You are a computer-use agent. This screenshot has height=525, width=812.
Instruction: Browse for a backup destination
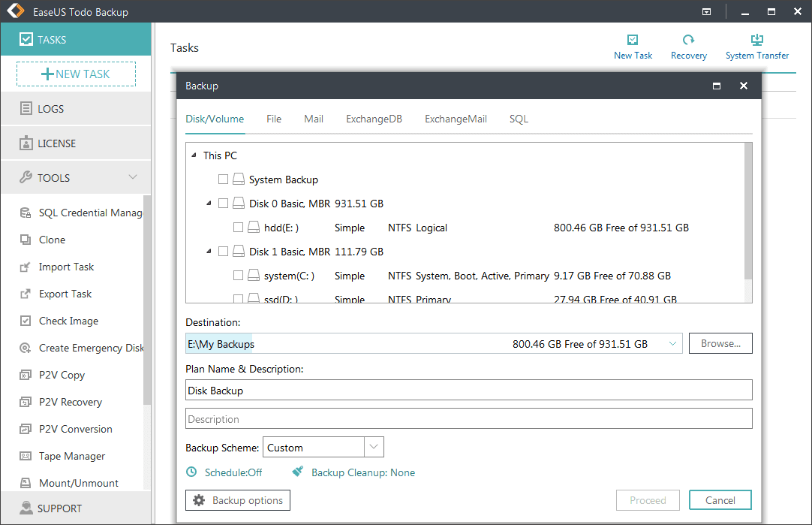720,342
